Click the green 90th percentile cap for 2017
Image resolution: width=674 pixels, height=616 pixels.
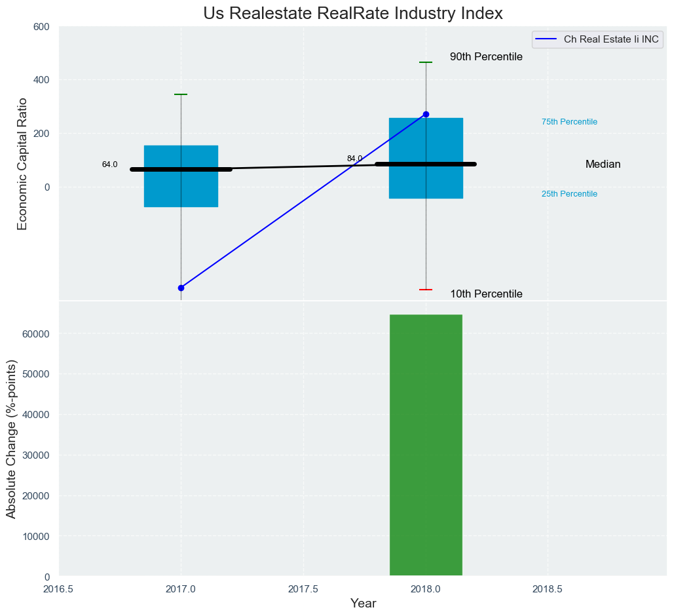tap(181, 94)
